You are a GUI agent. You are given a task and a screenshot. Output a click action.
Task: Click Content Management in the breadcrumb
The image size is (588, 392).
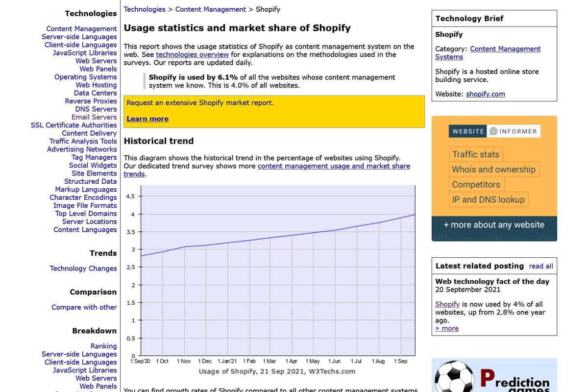(x=211, y=9)
